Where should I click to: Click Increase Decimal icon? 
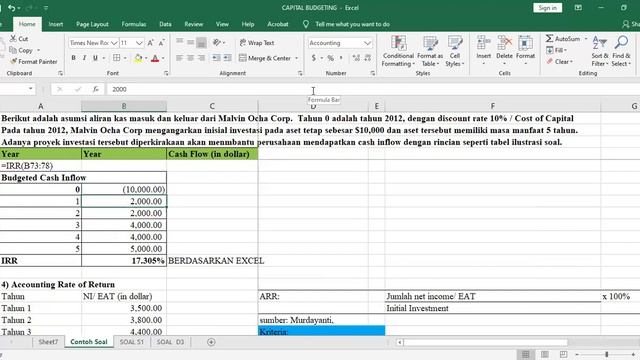356,58
